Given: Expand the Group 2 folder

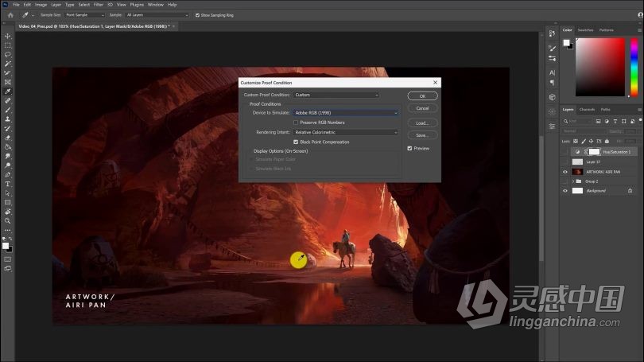Looking at the screenshot, I should 573,181.
